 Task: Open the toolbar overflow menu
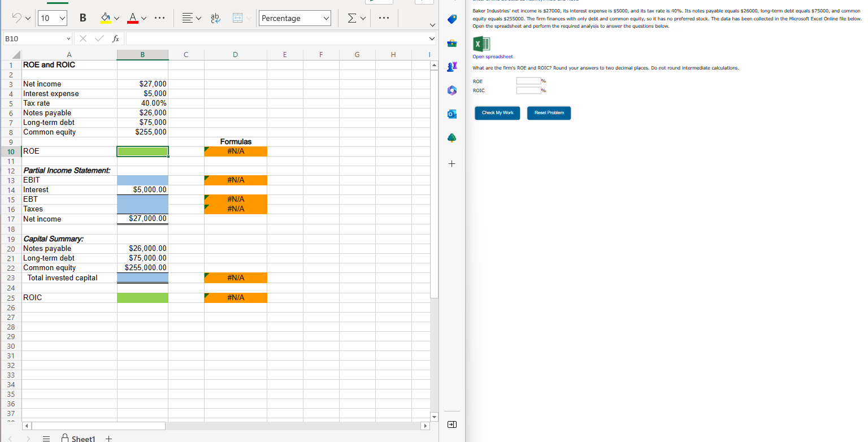pos(384,18)
